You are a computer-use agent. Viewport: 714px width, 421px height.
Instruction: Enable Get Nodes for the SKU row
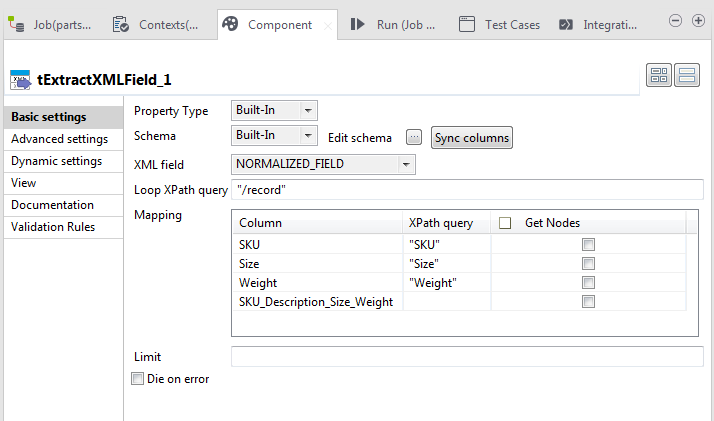[x=589, y=245]
